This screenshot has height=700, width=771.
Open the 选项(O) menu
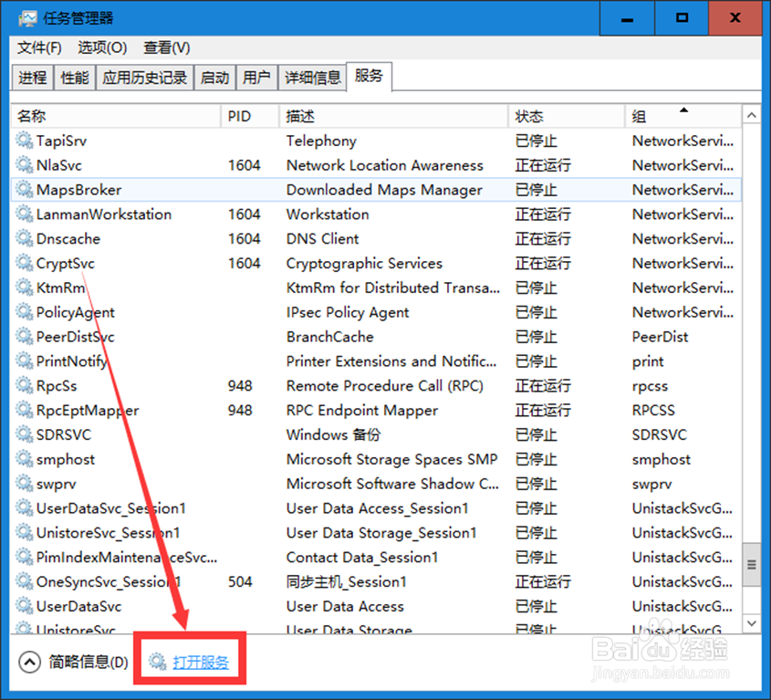coord(101,47)
